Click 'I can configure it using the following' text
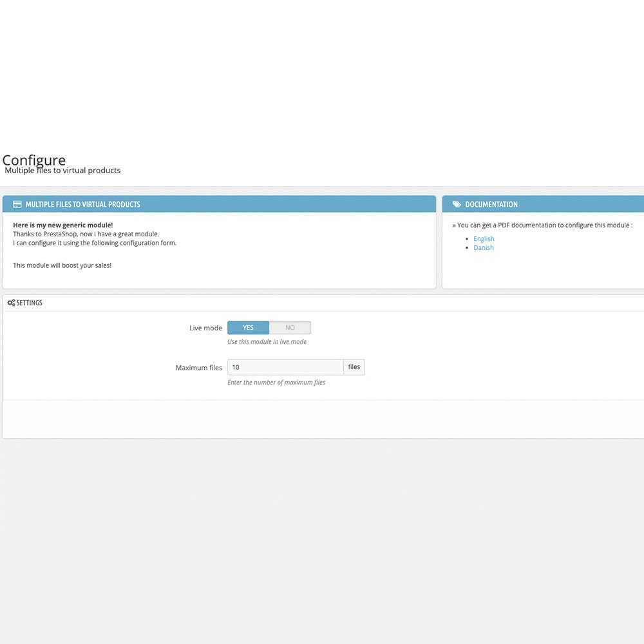This screenshot has height=644, width=644. [95, 243]
